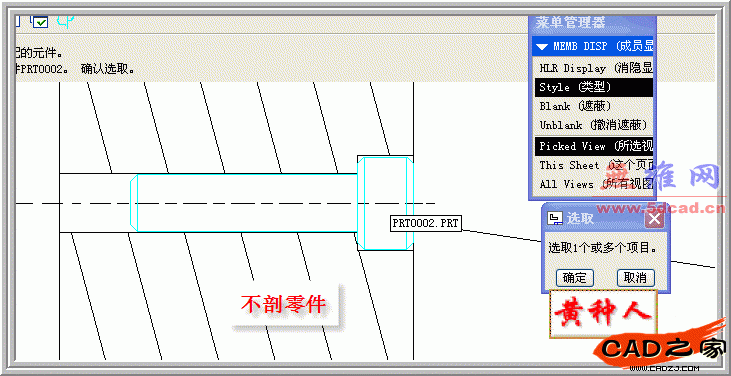Viewport: 731px width, 376px height.
Task: Cancel selection with 取消 button
Action: pos(635,278)
